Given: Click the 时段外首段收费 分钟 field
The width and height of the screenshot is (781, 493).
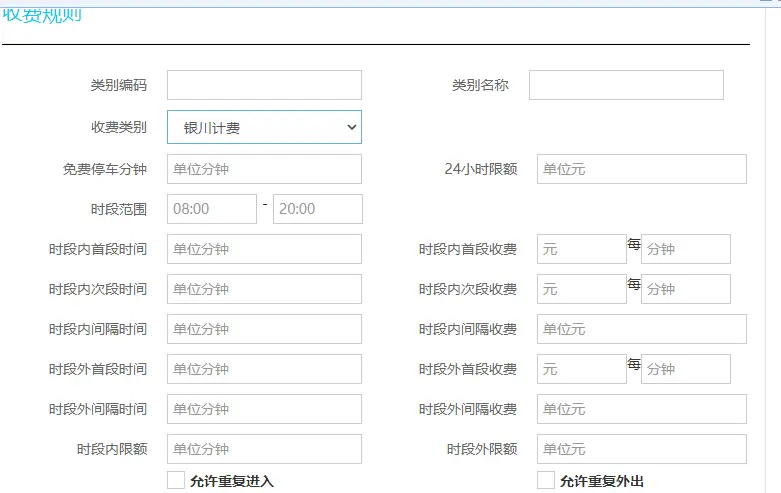Looking at the screenshot, I should tap(685, 369).
